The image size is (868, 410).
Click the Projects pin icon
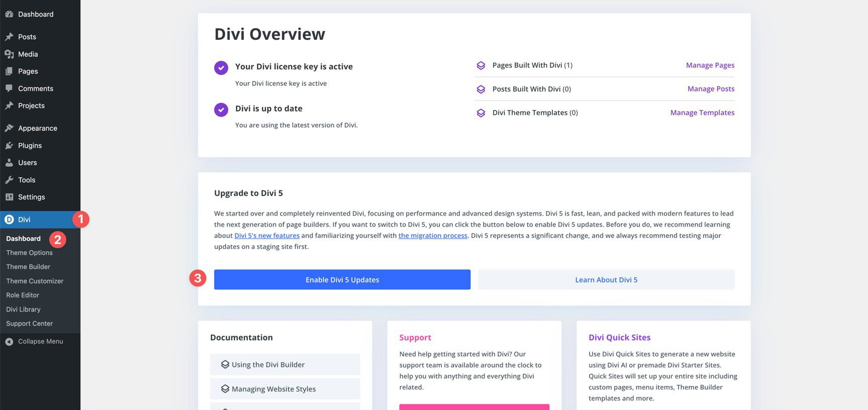click(9, 106)
